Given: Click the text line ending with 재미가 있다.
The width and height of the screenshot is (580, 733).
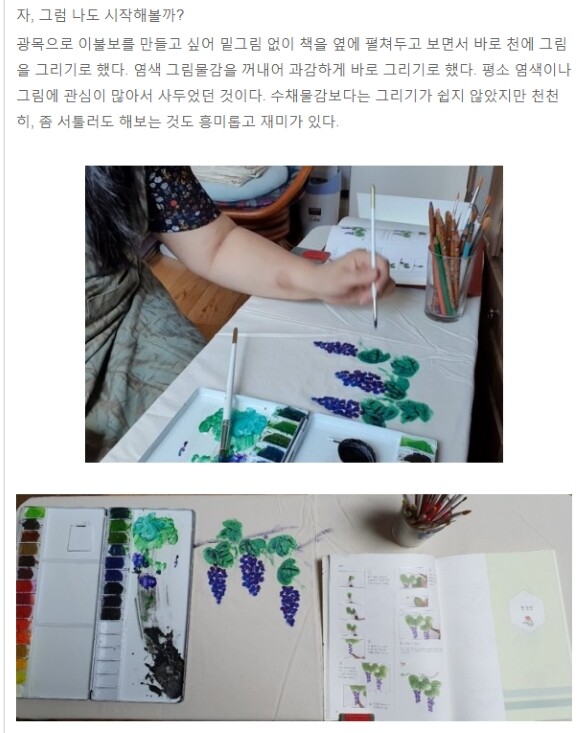Looking at the screenshot, I should (x=178, y=122).
